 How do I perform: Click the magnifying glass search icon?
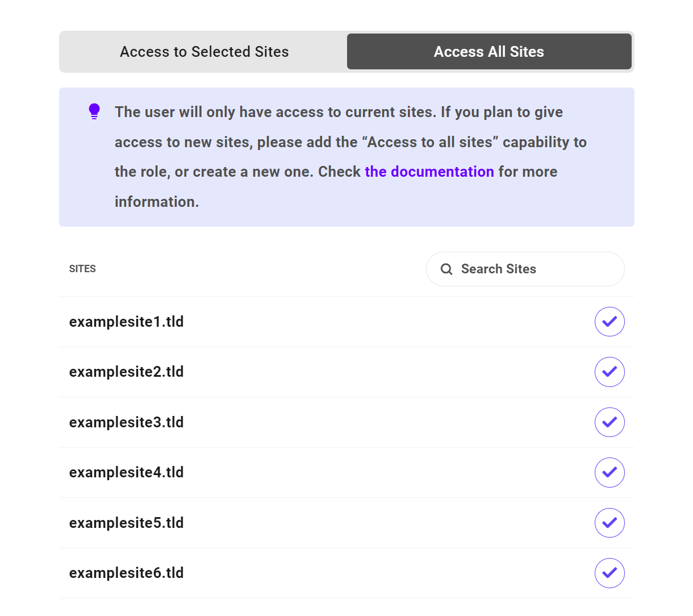point(447,269)
